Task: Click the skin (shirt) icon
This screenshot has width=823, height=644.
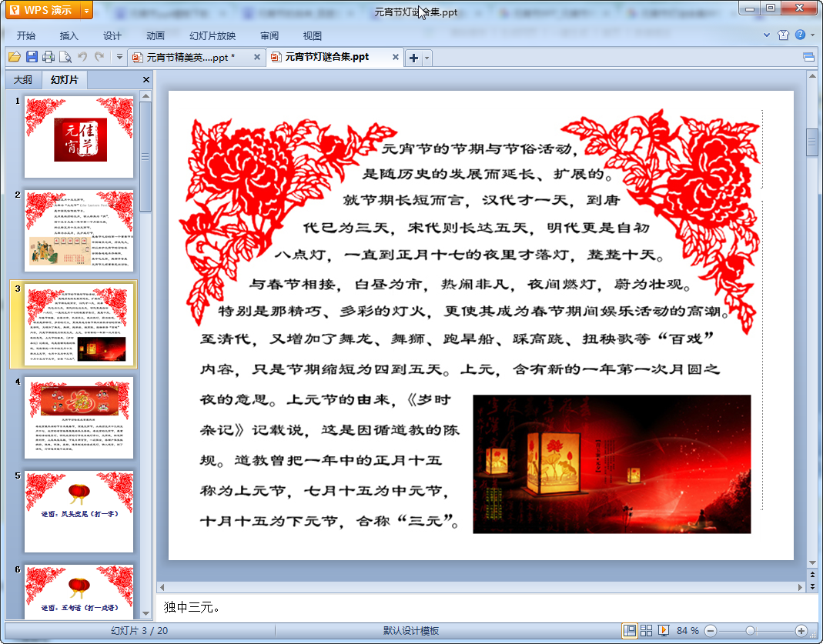Action: 784,35
